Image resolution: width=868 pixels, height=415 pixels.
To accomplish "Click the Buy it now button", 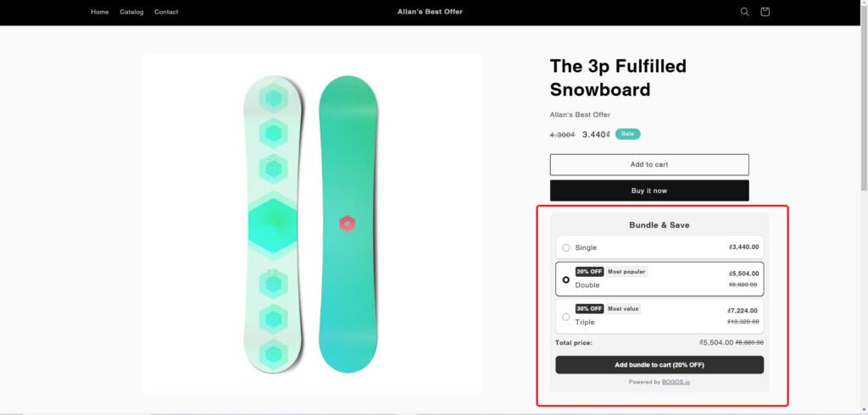I will 649,191.
